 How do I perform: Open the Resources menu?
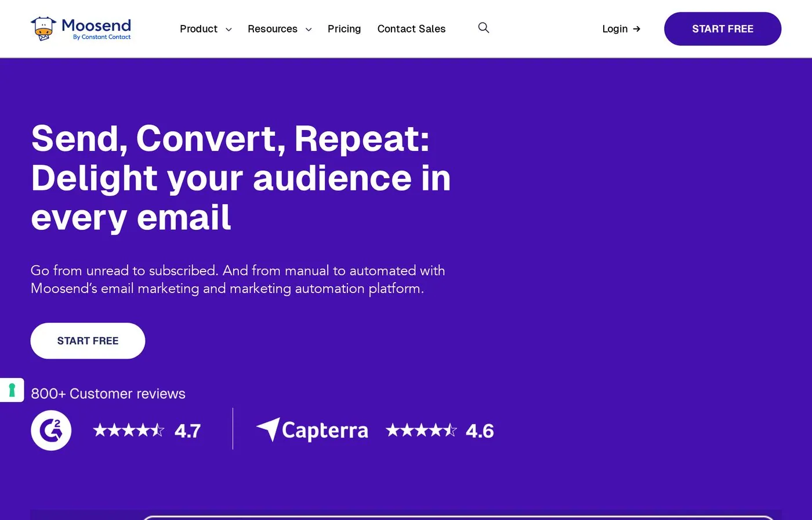[273, 29]
